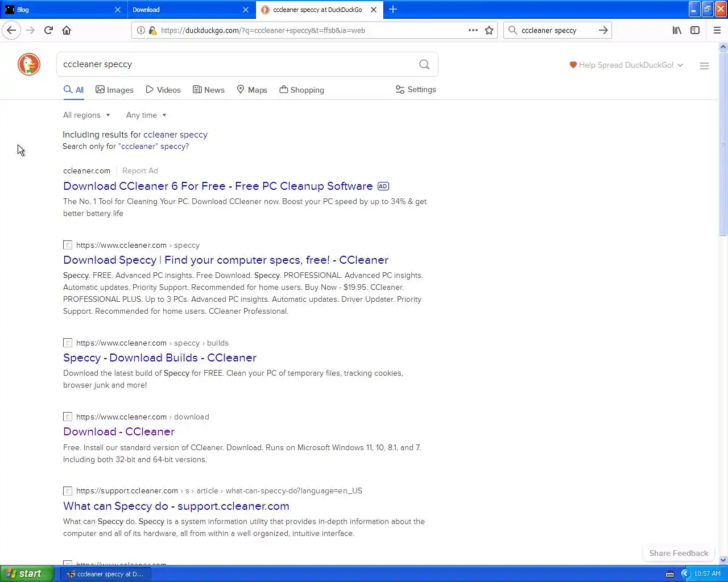Show site information in the address bar
Image resolution: width=728 pixels, height=582 pixels.
(141, 30)
